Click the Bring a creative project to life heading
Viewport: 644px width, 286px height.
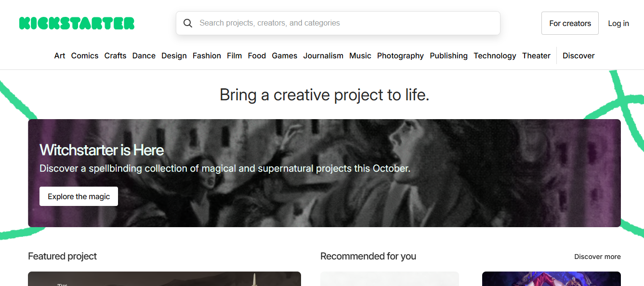[x=324, y=95]
